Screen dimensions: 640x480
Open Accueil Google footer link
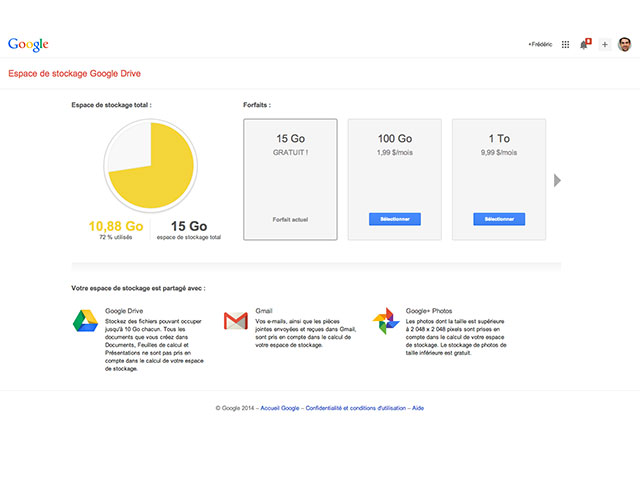click(x=280, y=408)
